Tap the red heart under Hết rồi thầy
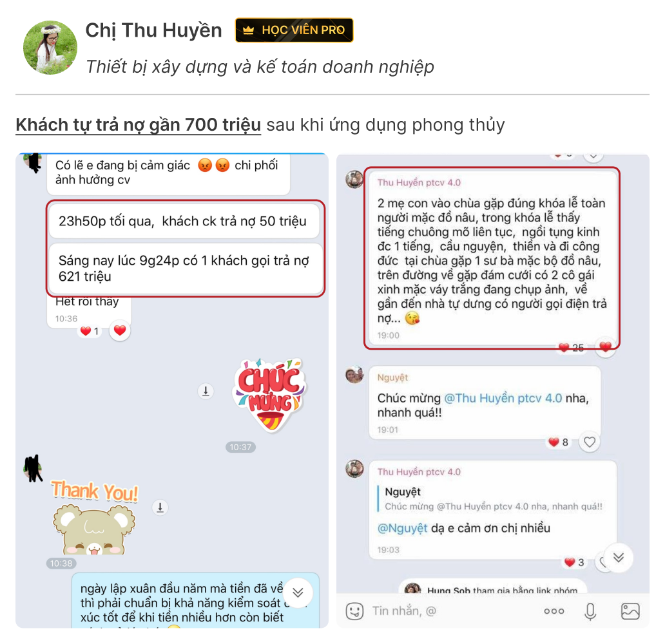The image size is (665, 644). [x=120, y=330]
